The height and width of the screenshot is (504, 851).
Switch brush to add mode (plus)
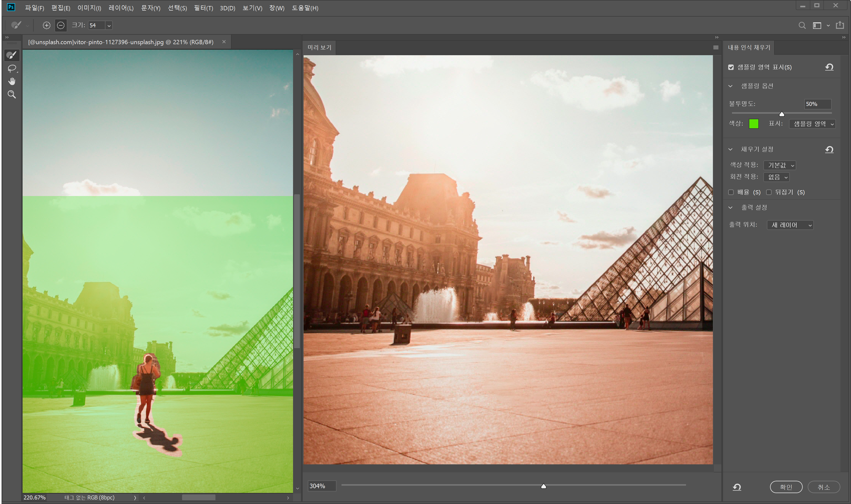pyautogui.click(x=46, y=25)
